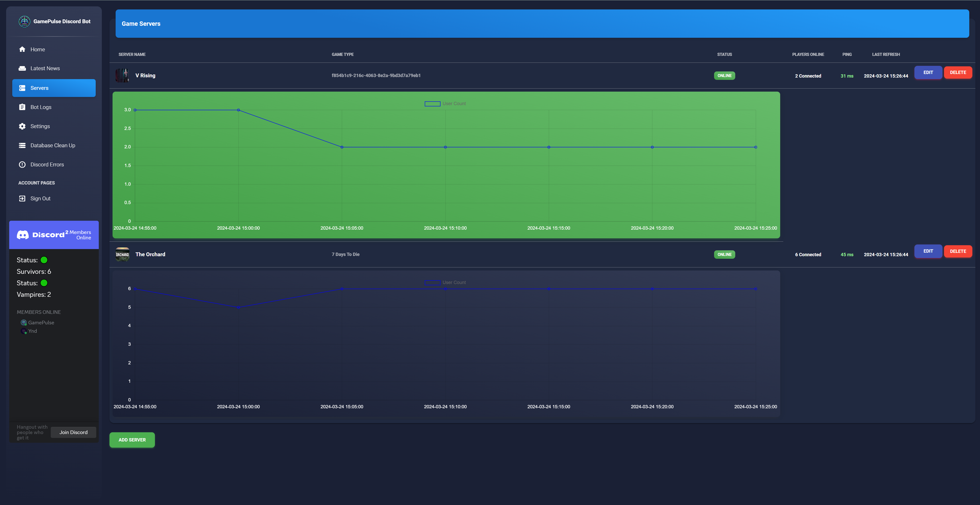Click the Join Discord button

(x=73, y=432)
